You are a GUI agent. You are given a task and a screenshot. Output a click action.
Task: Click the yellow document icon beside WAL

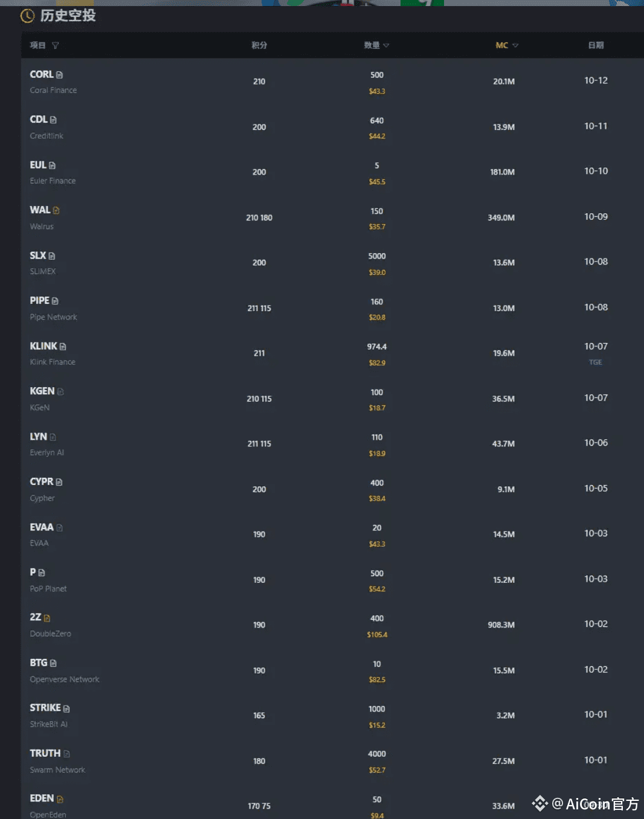coord(56,211)
